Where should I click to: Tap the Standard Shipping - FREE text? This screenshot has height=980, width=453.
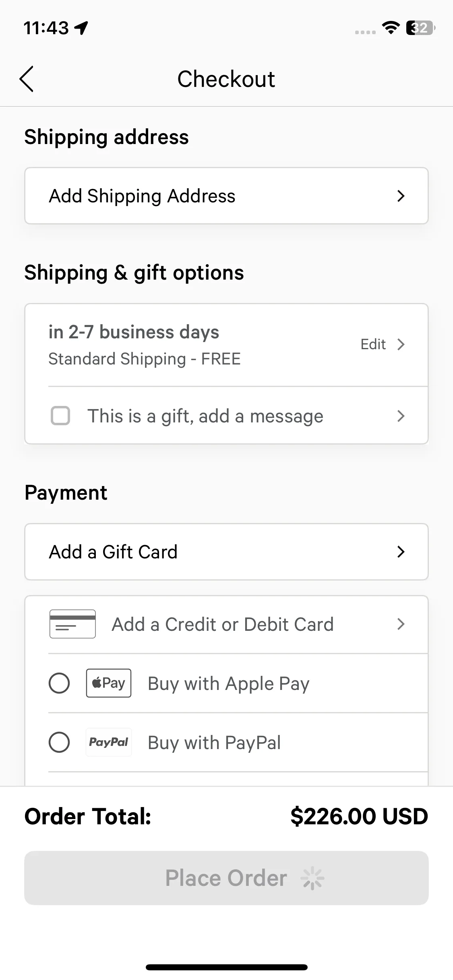pos(145,359)
